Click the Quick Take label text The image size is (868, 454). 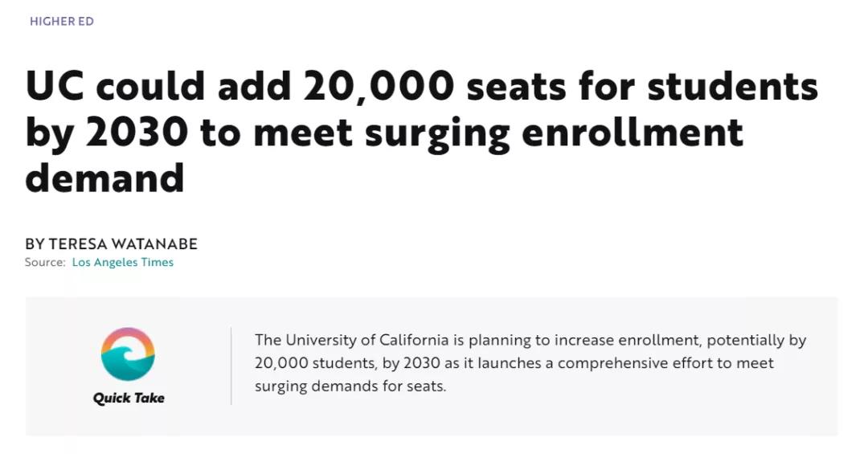(129, 398)
